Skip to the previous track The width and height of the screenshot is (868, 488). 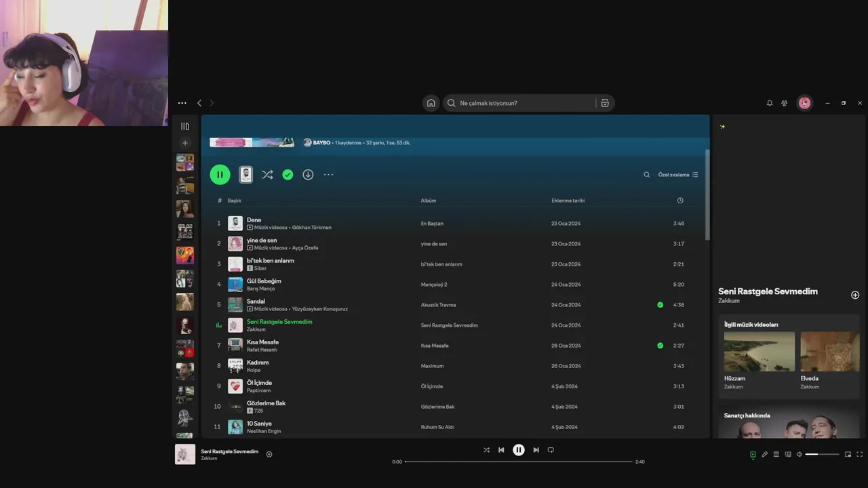click(x=501, y=450)
